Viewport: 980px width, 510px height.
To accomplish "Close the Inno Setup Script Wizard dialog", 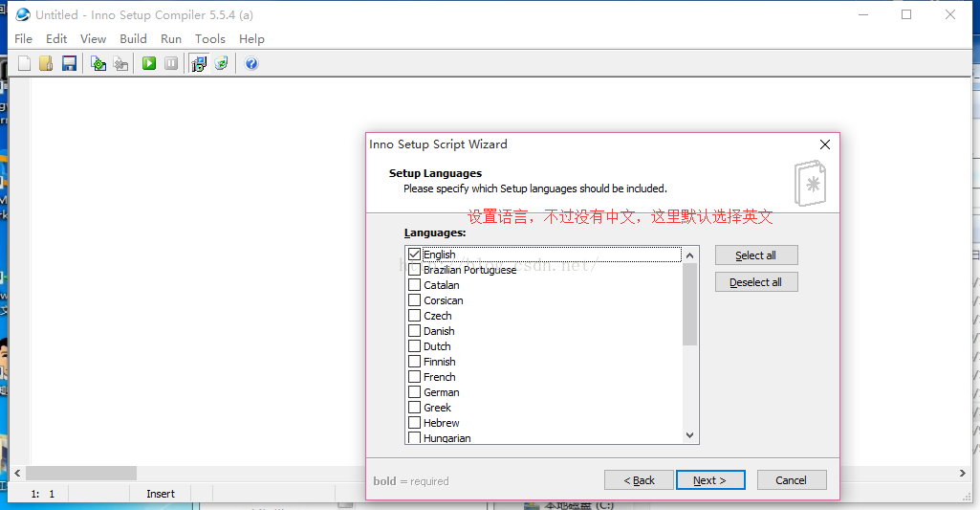I will point(825,144).
